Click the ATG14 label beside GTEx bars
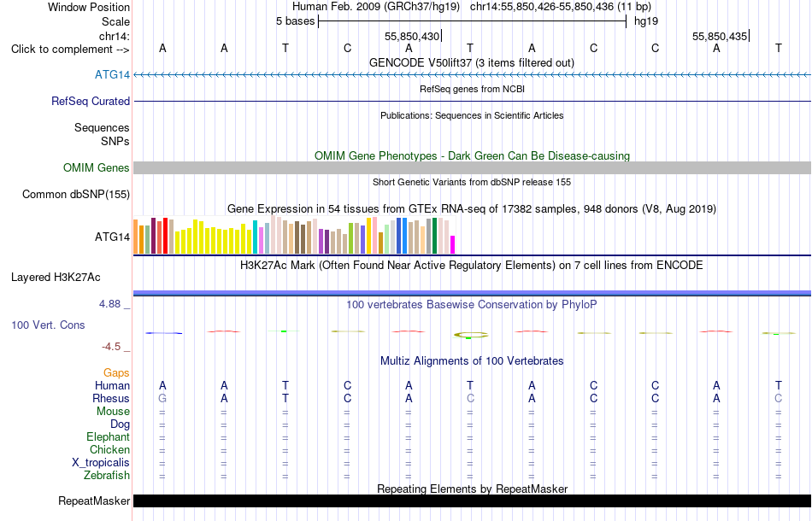The image size is (812, 521). [112, 237]
